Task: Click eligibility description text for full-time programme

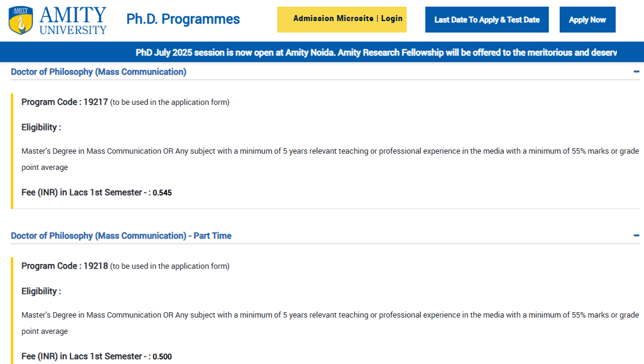Action: [x=330, y=151]
